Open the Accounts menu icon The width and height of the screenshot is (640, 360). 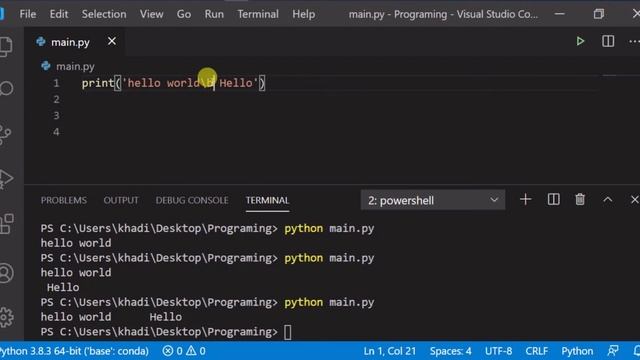click(6, 273)
